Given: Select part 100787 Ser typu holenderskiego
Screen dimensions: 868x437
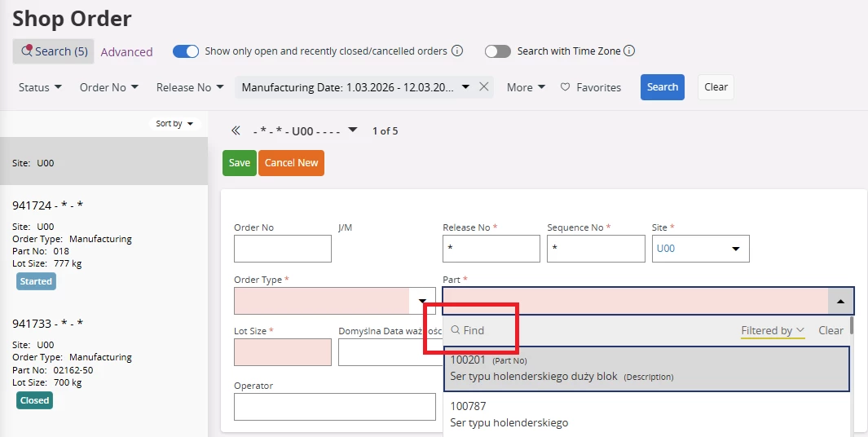Looking at the screenshot, I should click(646, 414).
